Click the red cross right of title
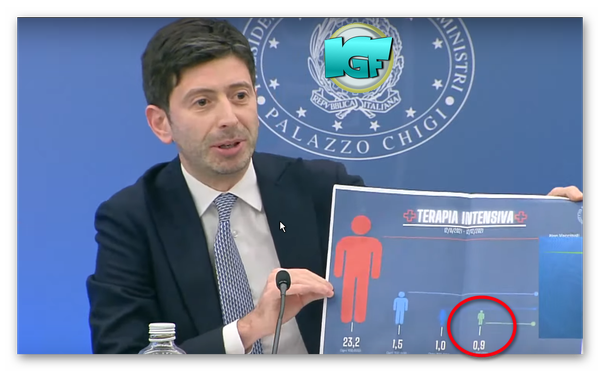 520,217
